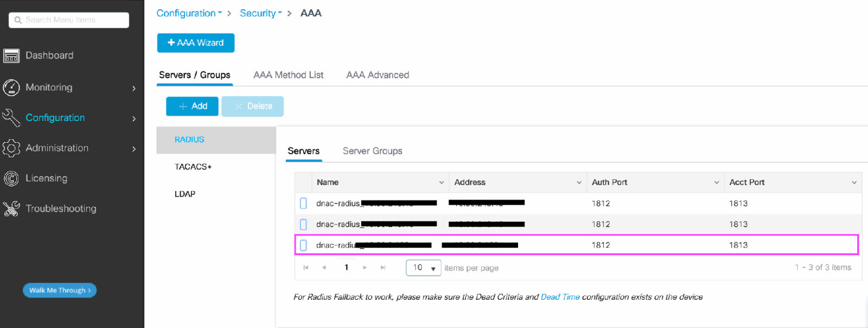
Task: Select the Configuration wrench icon
Action: coord(11,118)
